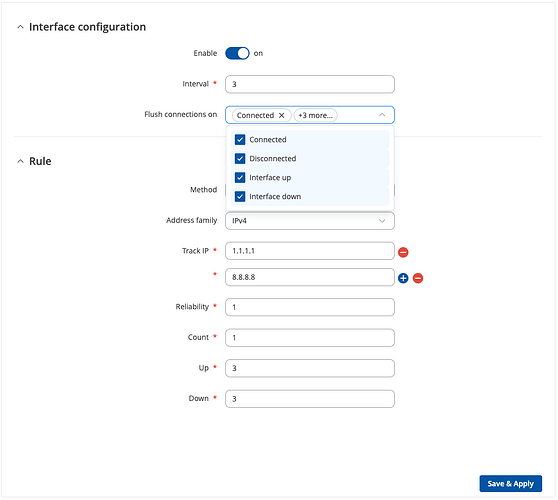
Task: Click the +3 more tag
Action: point(315,115)
